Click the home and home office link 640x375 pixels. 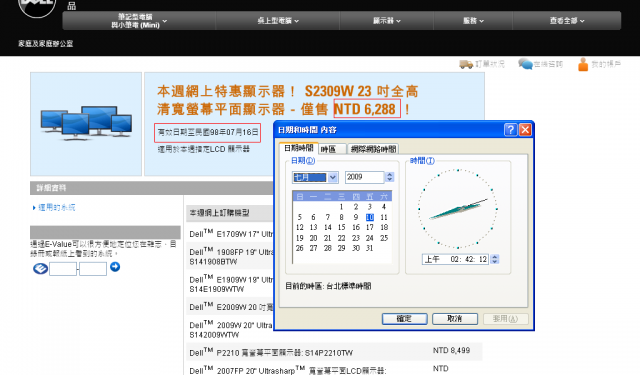pyautogui.click(x=45, y=44)
